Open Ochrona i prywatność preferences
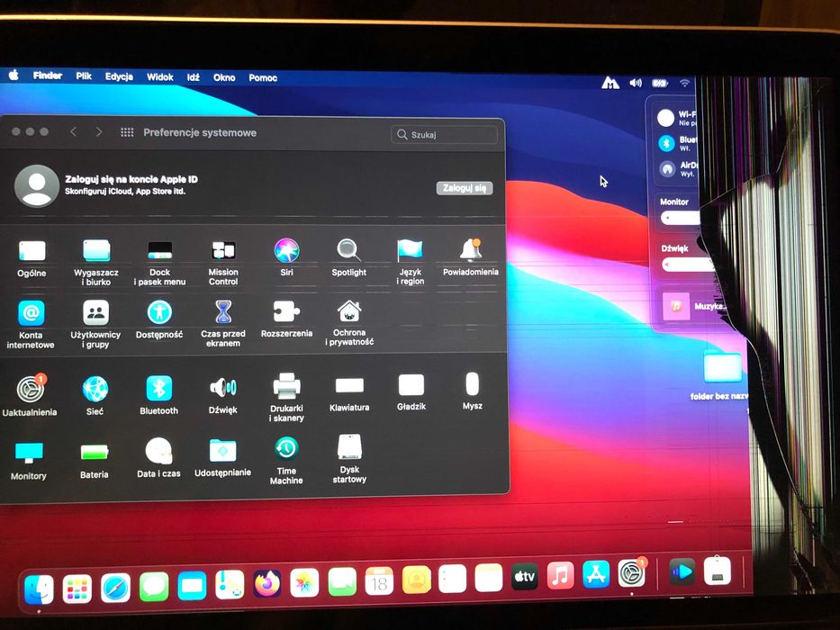 349,311
